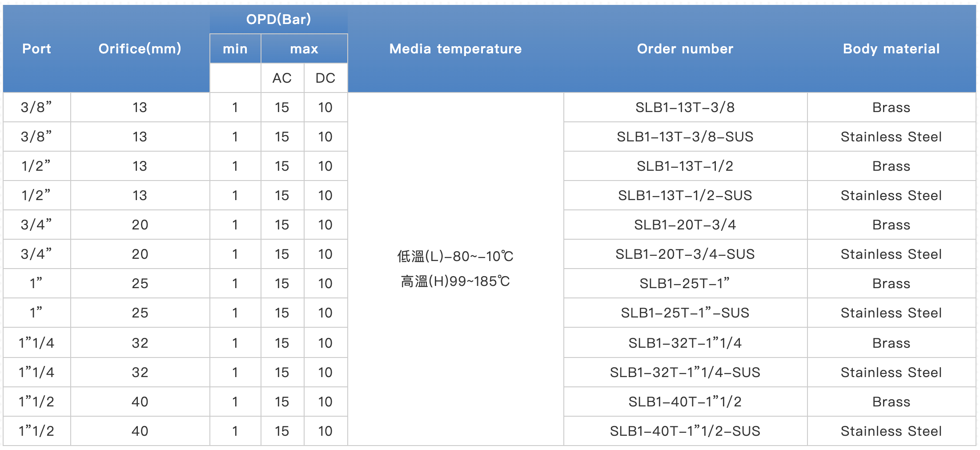Select order number SLB1-32T-1”1/4
Image resolution: width=980 pixels, height=450 pixels.
pos(685,343)
